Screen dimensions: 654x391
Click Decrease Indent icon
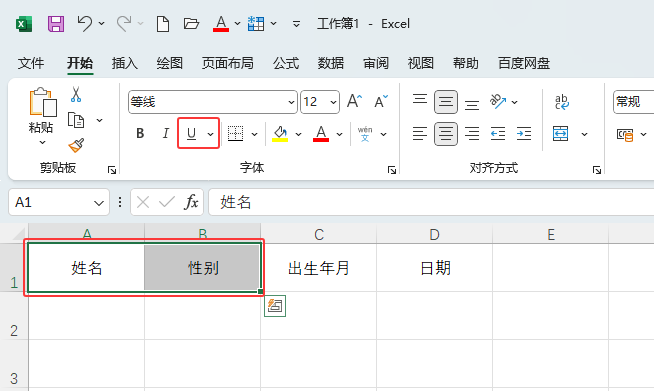(x=498, y=134)
